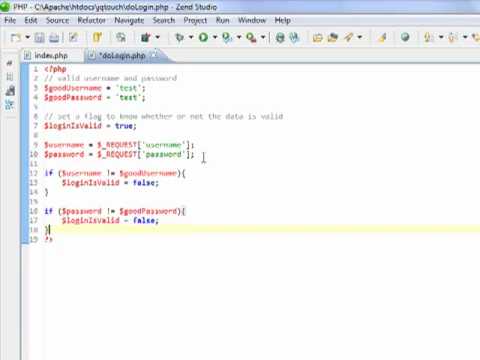Screen dimensions: 480x360
Task: Click the closing "?>" tag on line 19
Action: (x=49, y=239)
